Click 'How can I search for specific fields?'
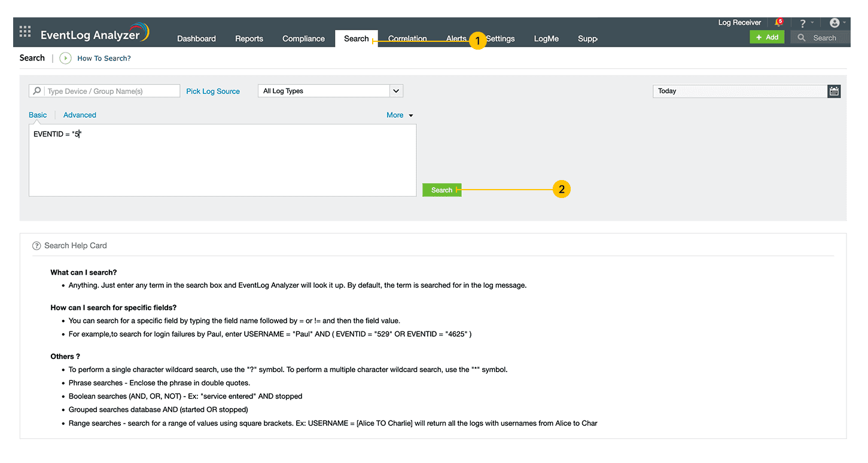The height and width of the screenshot is (463, 868). point(114,307)
